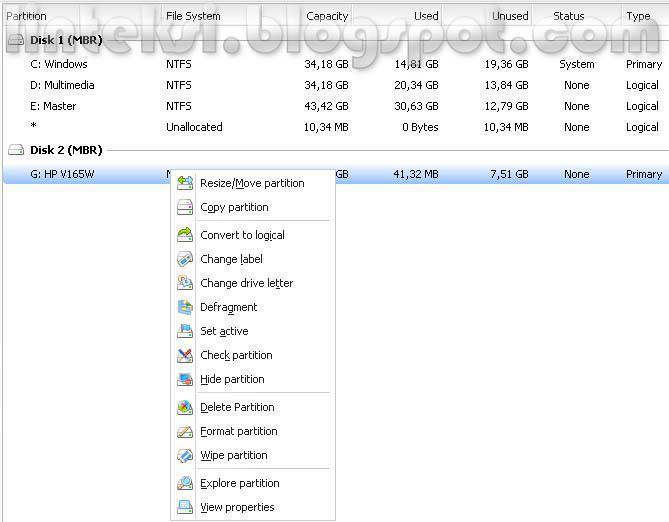Select Change label menu entry
Screen dimensions: 669x522
coord(253,259)
